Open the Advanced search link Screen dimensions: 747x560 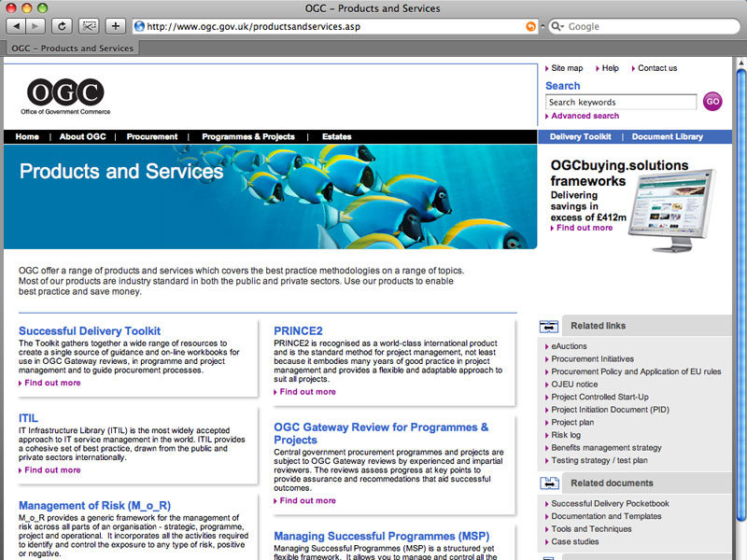pyautogui.click(x=585, y=116)
